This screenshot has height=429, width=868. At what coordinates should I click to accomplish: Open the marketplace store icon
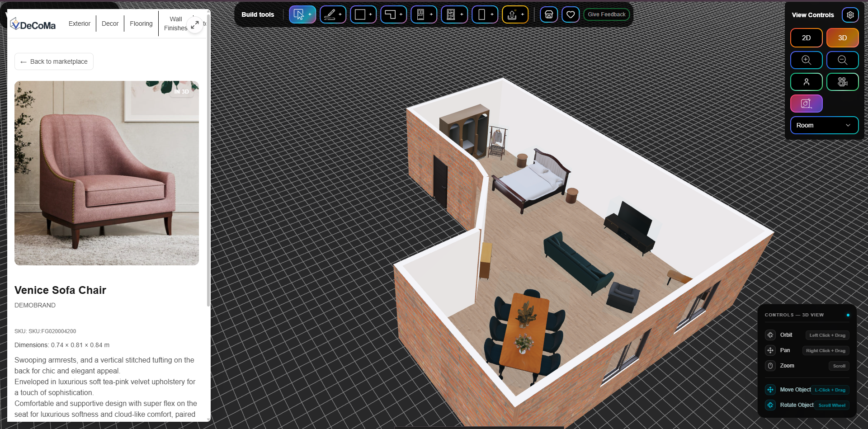pos(549,14)
